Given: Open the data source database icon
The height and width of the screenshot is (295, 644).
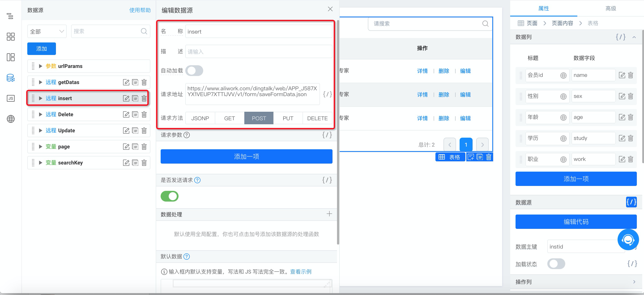Looking at the screenshot, I should click(x=11, y=78).
